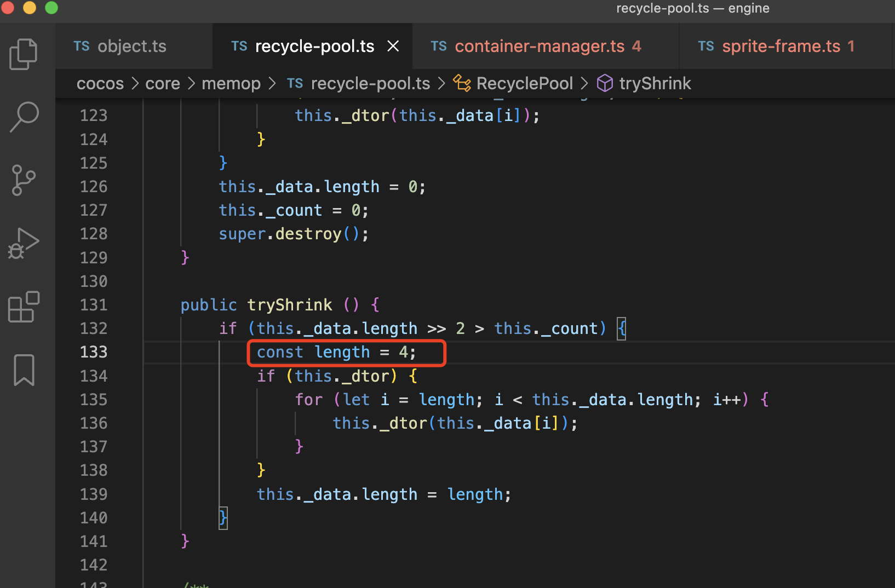This screenshot has width=895, height=588.
Task: Switch to the object.ts tab
Action: click(x=134, y=47)
